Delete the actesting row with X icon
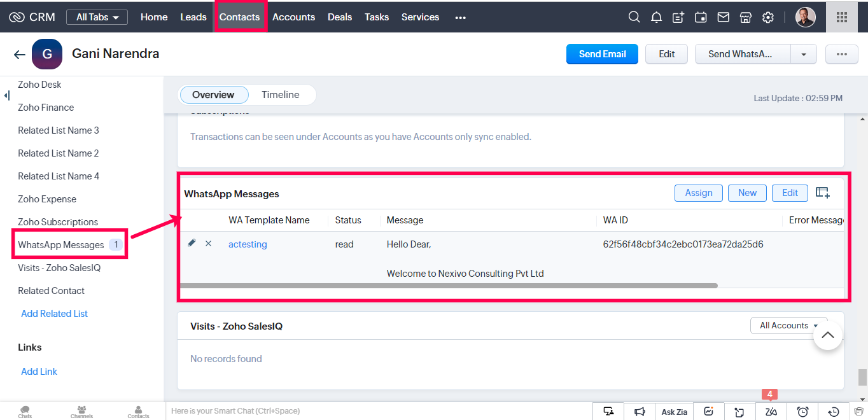Viewport: 868px width, 420px height. pyautogui.click(x=208, y=244)
